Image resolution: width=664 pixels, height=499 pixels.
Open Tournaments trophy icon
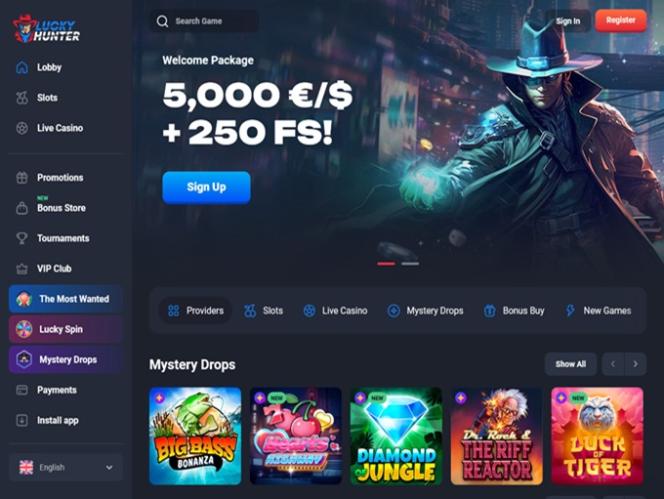[22, 238]
